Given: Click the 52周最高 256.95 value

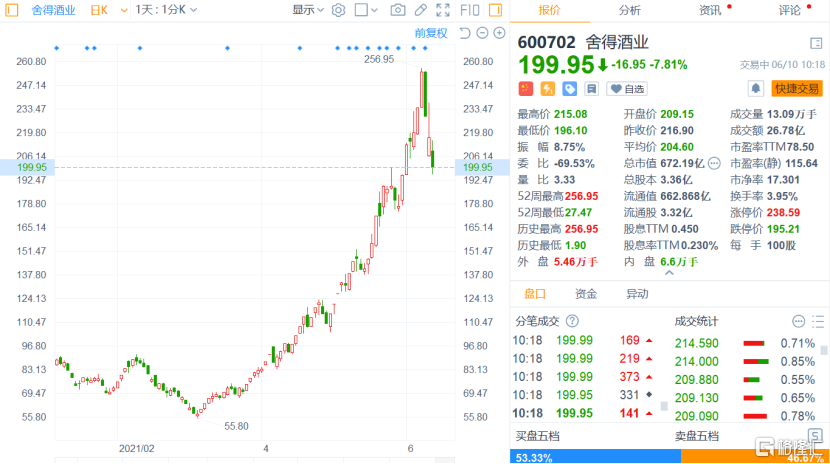Looking at the screenshot, I should tap(581, 196).
